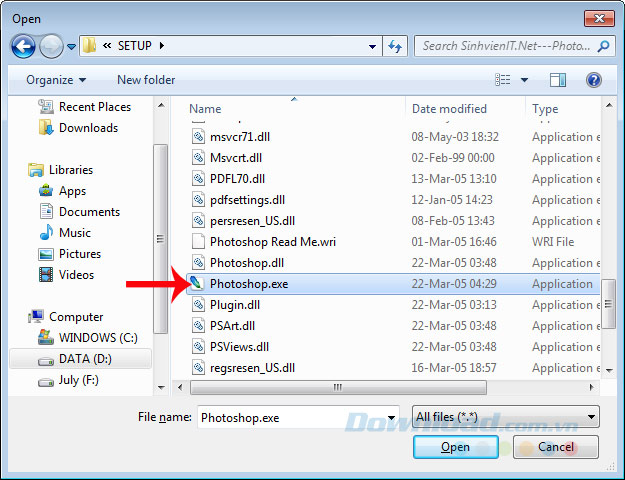
Task: Click New folder in the toolbar
Action: coord(146,80)
